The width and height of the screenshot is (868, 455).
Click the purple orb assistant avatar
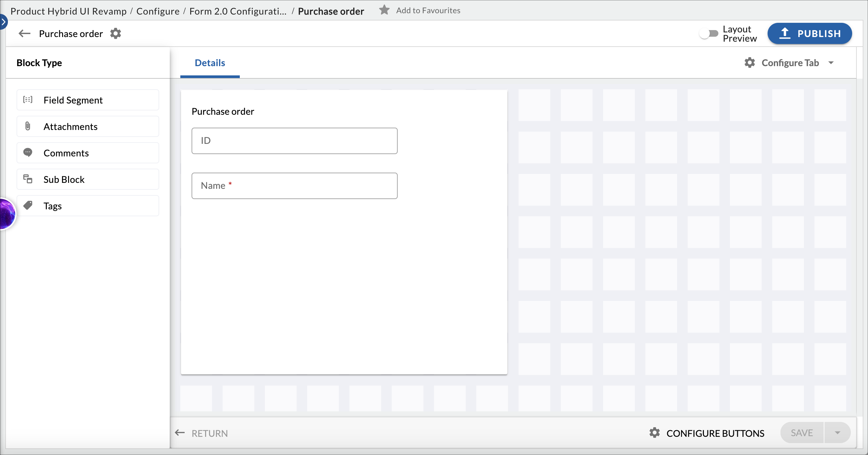point(7,214)
